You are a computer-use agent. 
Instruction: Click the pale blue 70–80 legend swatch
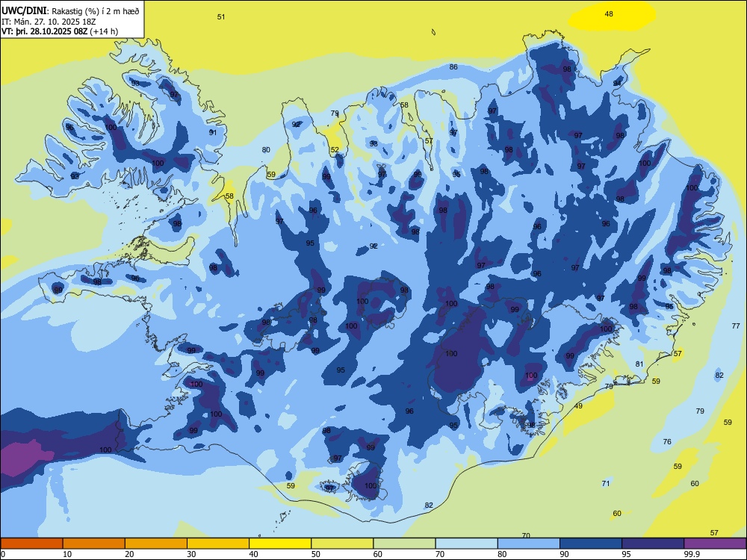(466, 544)
